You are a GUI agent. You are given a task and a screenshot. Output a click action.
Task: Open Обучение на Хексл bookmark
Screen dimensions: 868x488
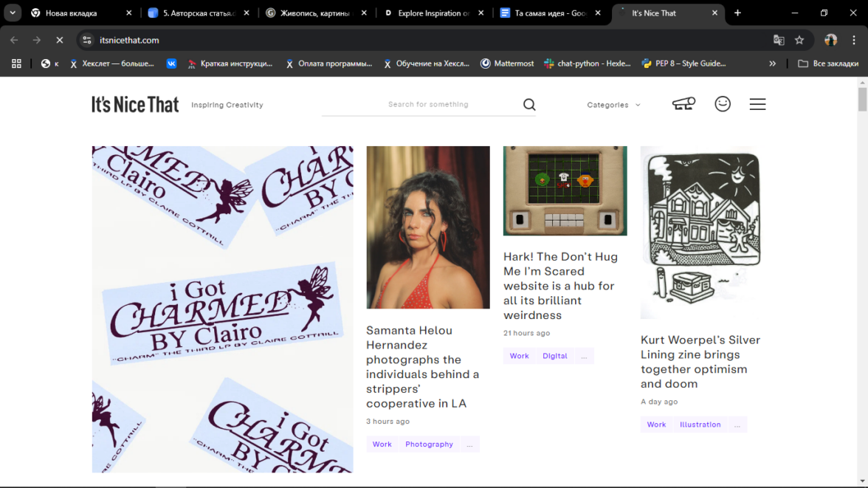click(427, 63)
